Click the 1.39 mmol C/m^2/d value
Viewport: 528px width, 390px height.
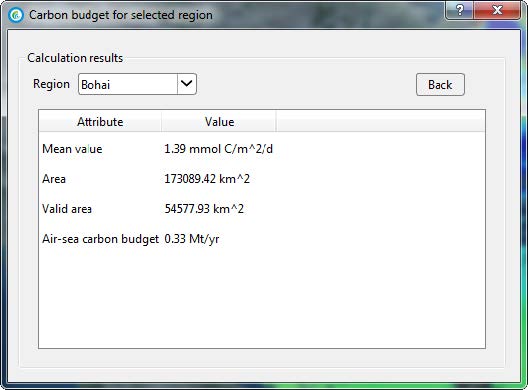coord(218,149)
